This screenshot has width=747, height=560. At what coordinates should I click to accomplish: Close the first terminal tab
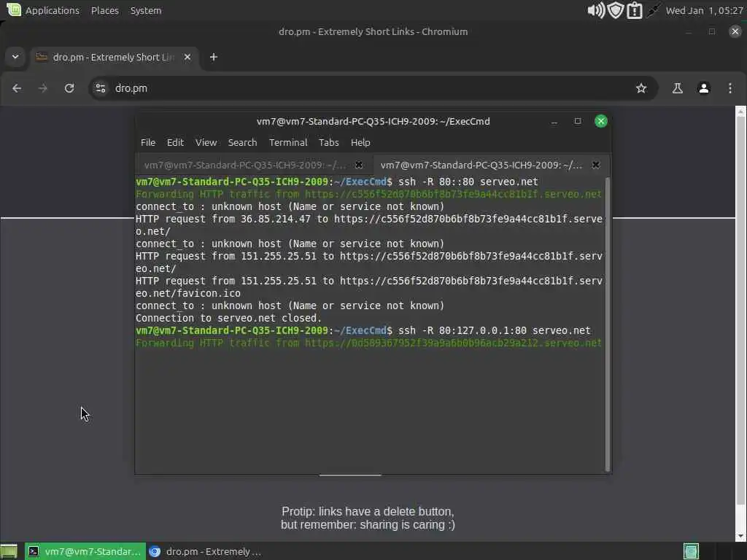[359, 165]
